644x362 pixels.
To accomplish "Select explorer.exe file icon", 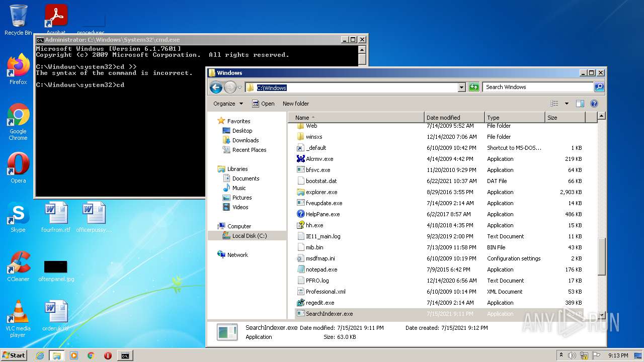I will (301, 192).
